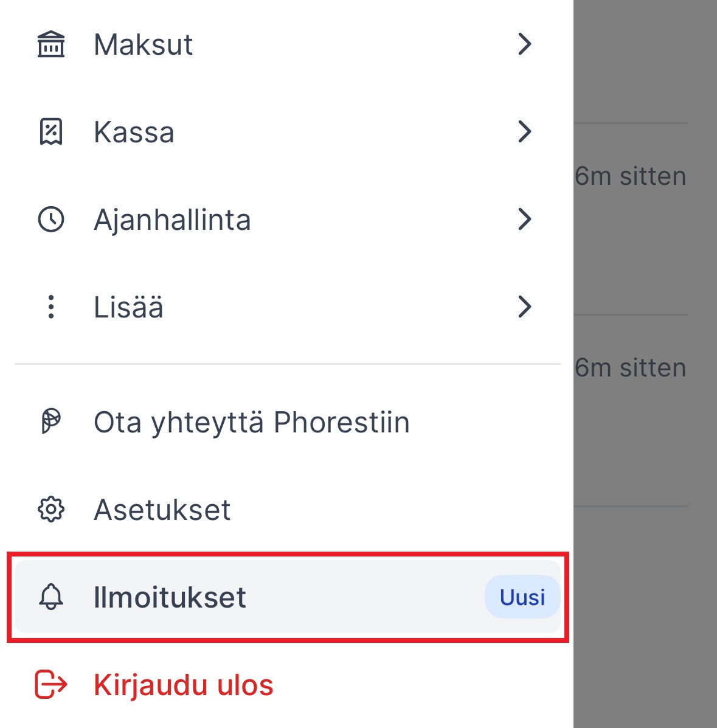Click the clock icon beside Ajanhallinta
The height and width of the screenshot is (728, 717).
(x=51, y=220)
